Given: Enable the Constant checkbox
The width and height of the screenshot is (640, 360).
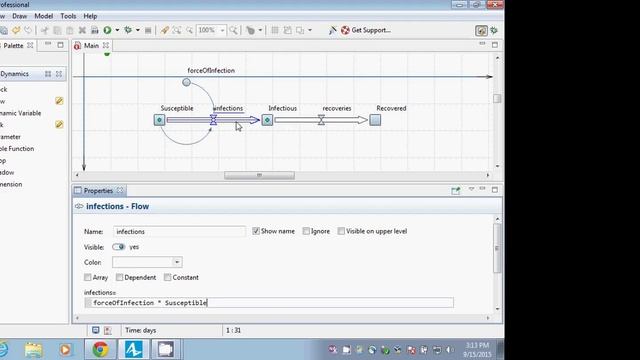Looking at the screenshot, I should [x=167, y=277].
